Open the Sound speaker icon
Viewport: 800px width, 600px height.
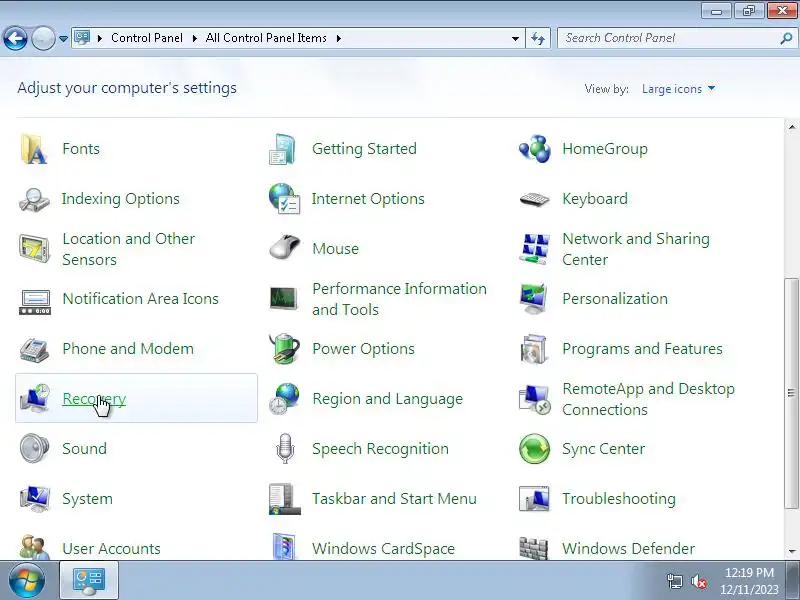coord(34,448)
